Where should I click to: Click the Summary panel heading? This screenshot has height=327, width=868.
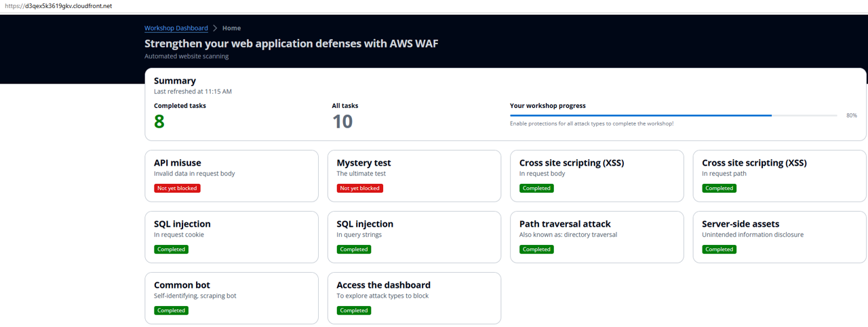[x=174, y=81]
